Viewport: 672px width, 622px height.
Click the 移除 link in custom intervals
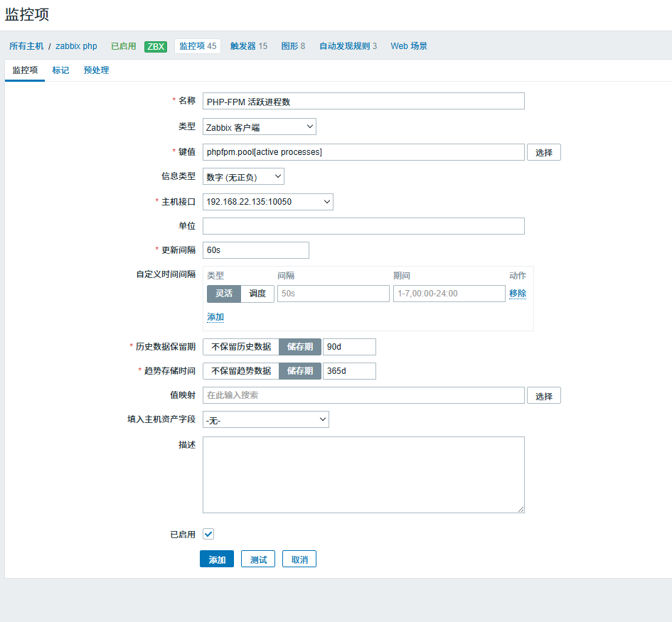coord(517,294)
